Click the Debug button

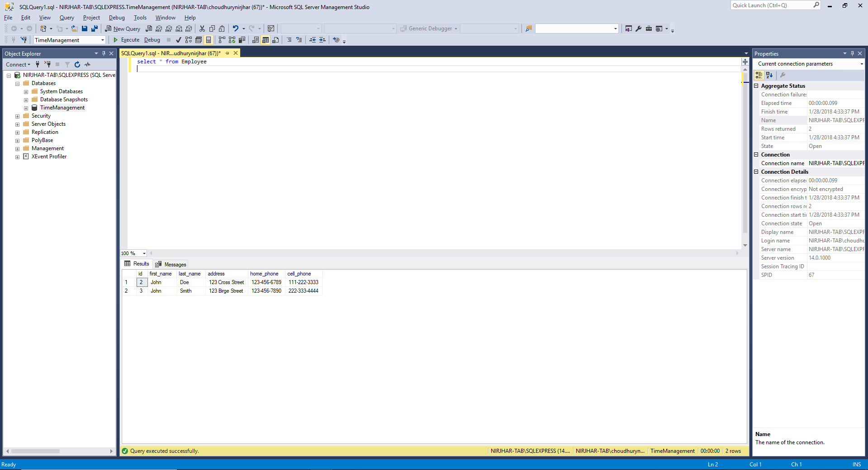point(152,40)
